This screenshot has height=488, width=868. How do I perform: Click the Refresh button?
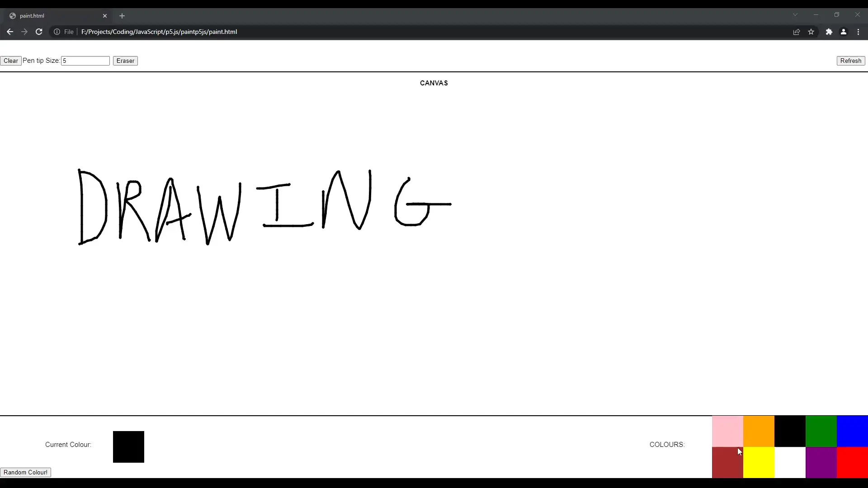point(850,61)
